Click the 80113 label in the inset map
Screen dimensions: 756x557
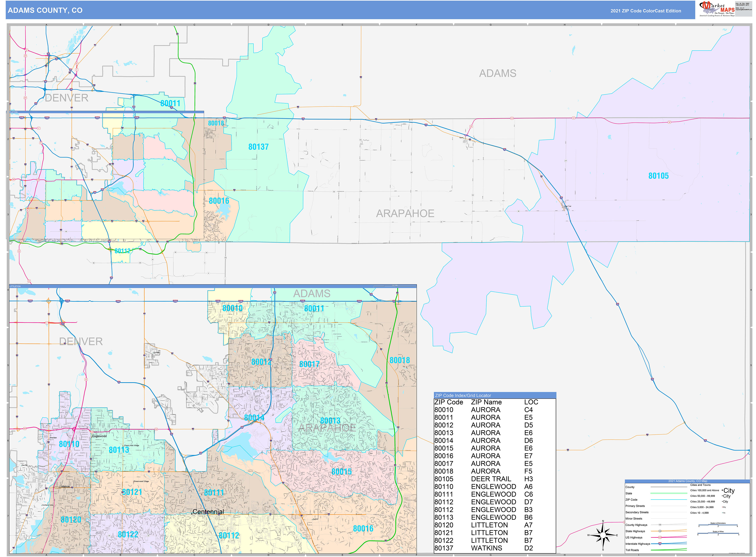point(119,450)
